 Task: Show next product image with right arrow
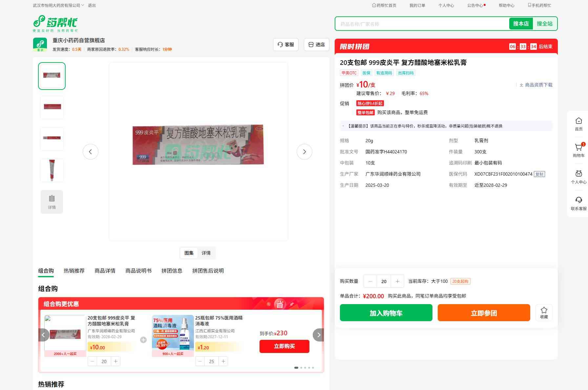pos(304,152)
